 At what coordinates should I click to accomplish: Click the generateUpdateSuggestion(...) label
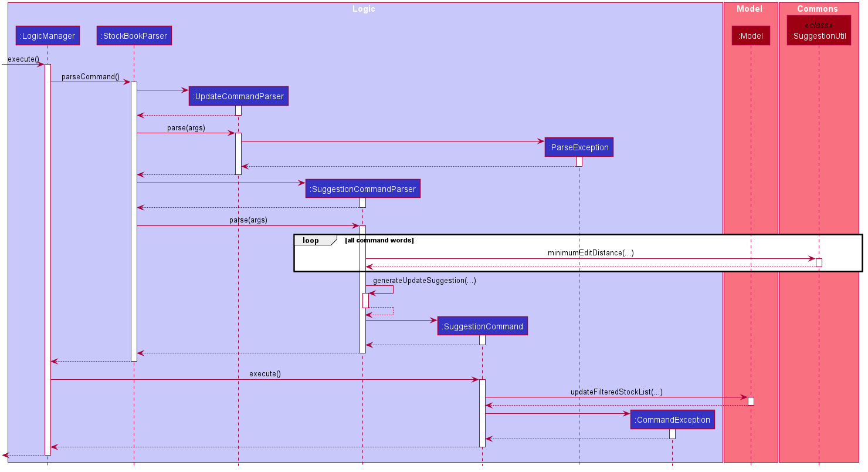tap(425, 281)
